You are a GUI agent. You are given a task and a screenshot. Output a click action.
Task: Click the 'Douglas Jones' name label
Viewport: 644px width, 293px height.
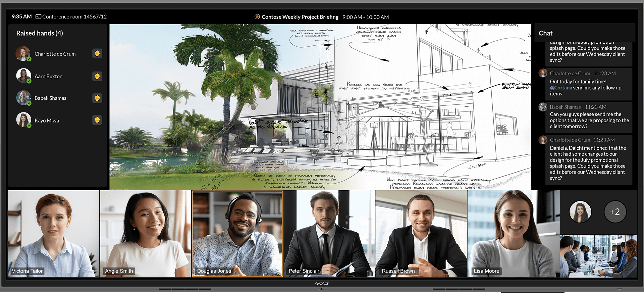tap(214, 271)
